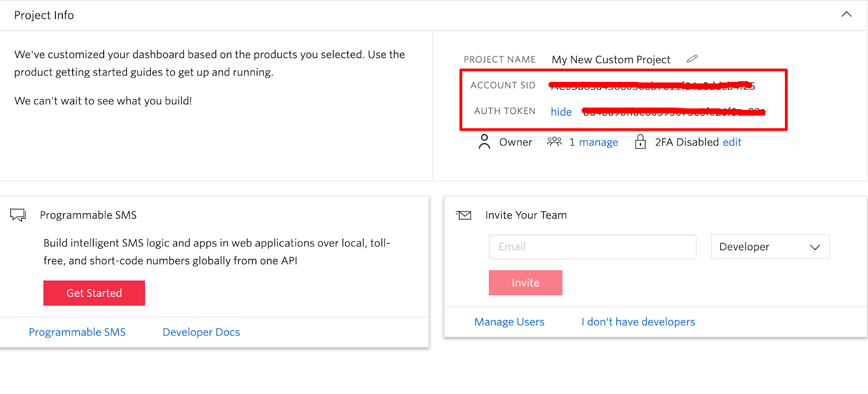Click the Invite Your Team envelope icon
The height and width of the screenshot is (394, 868).
click(x=464, y=215)
